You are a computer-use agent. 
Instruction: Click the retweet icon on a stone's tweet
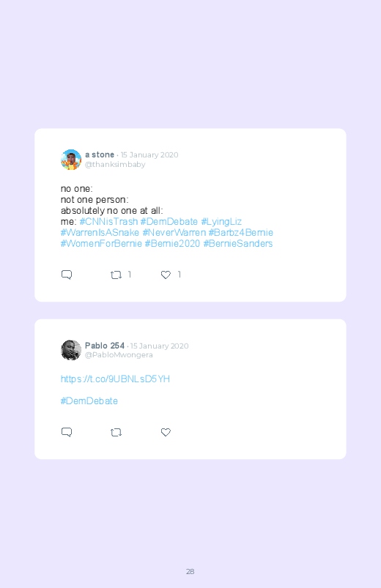coord(116,275)
